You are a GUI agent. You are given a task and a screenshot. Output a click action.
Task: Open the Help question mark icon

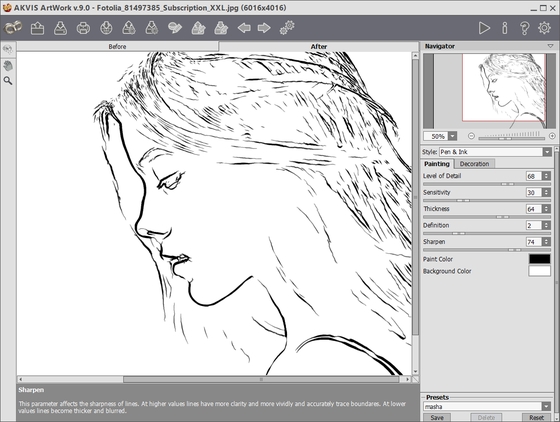pyautogui.click(x=524, y=28)
